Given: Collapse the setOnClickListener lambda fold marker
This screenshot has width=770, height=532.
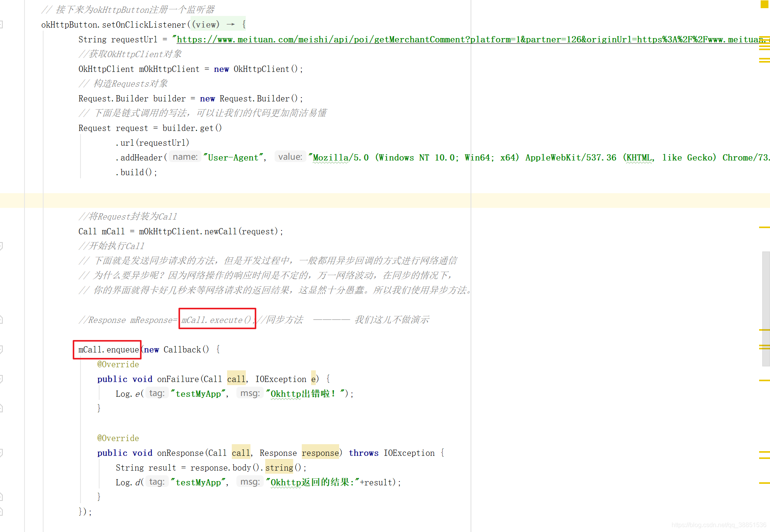Looking at the screenshot, I should pyautogui.click(x=1, y=25).
